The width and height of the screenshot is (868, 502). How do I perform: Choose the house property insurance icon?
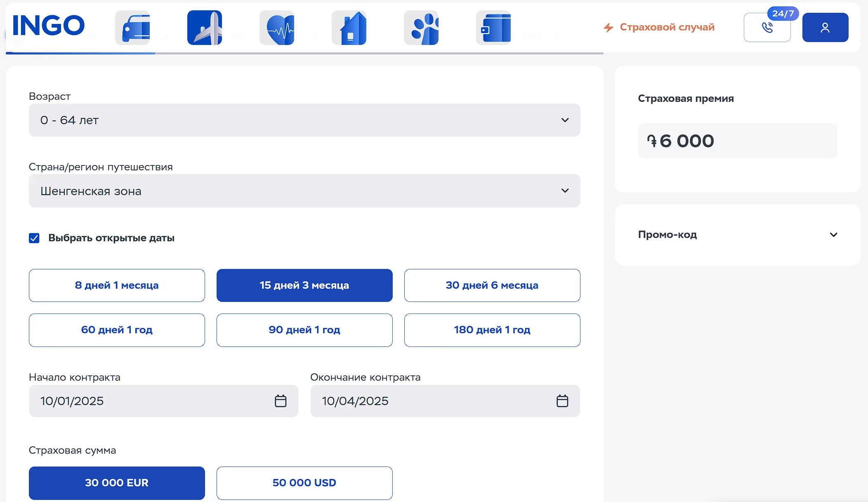[x=349, y=28]
